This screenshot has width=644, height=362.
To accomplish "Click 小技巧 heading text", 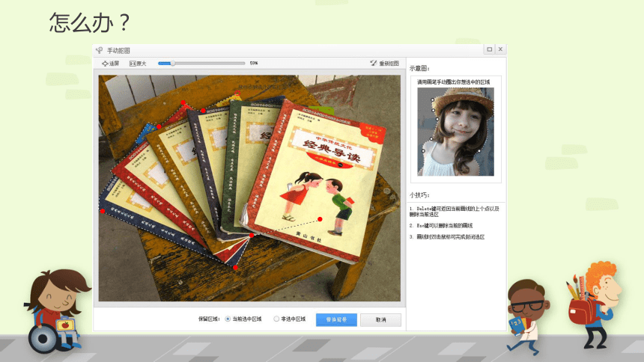I will point(419,195).
